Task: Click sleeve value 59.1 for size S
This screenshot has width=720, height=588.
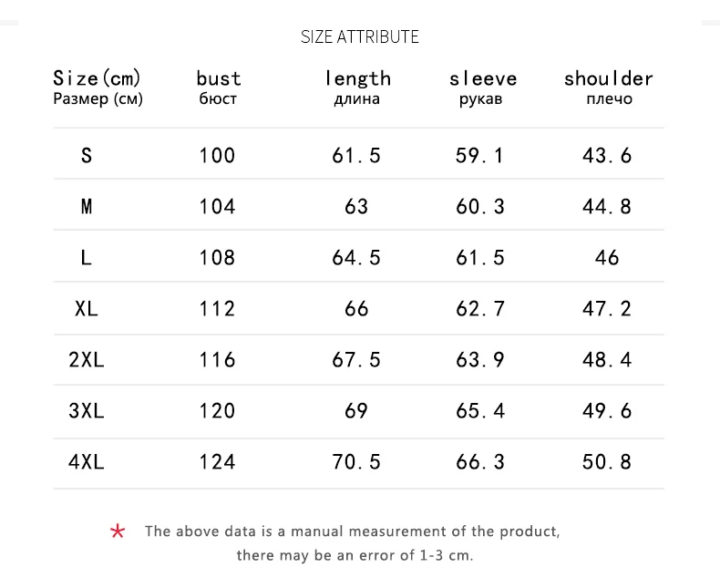Action: (479, 155)
